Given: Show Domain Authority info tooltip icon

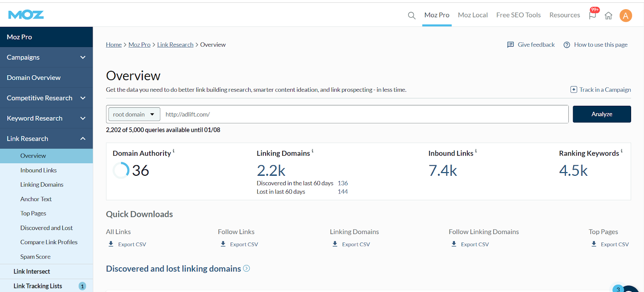Looking at the screenshot, I should (173, 151).
